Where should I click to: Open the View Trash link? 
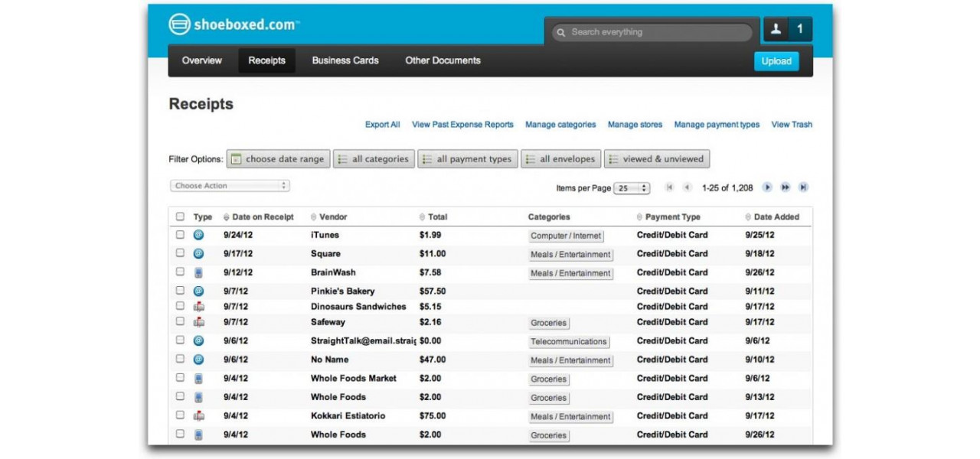(792, 125)
